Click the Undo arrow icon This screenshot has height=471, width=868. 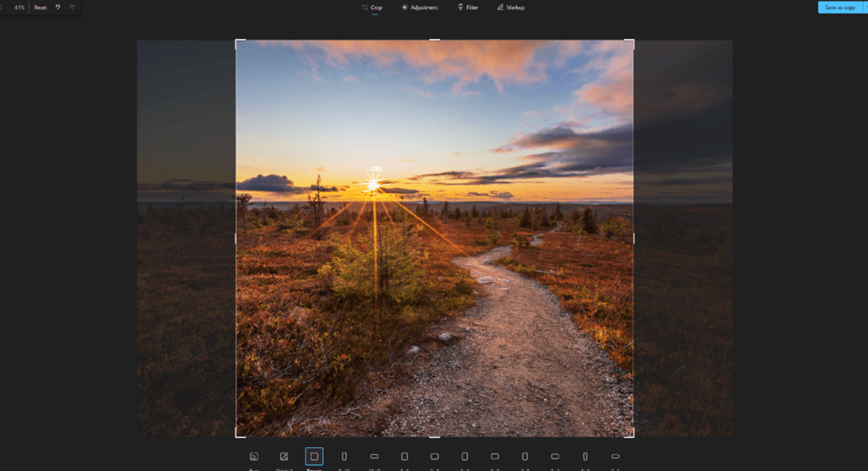(x=58, y=7)
